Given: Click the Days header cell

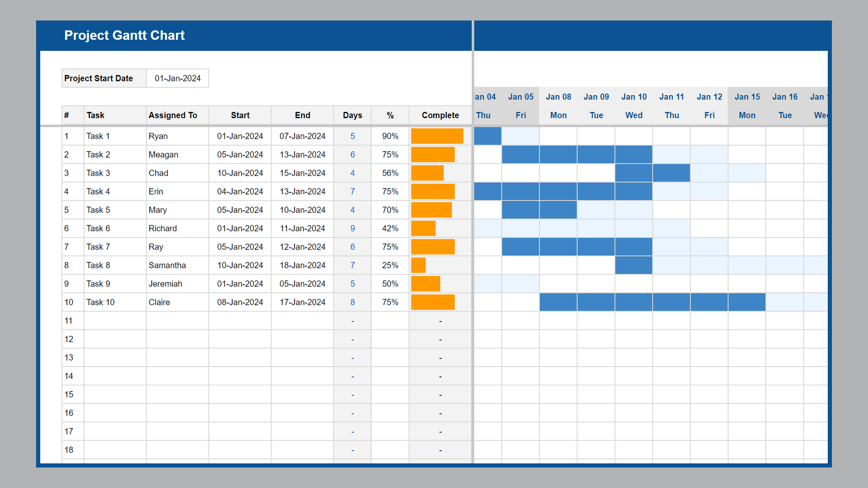Looking at the screenshot, I should tap(352, 115).
